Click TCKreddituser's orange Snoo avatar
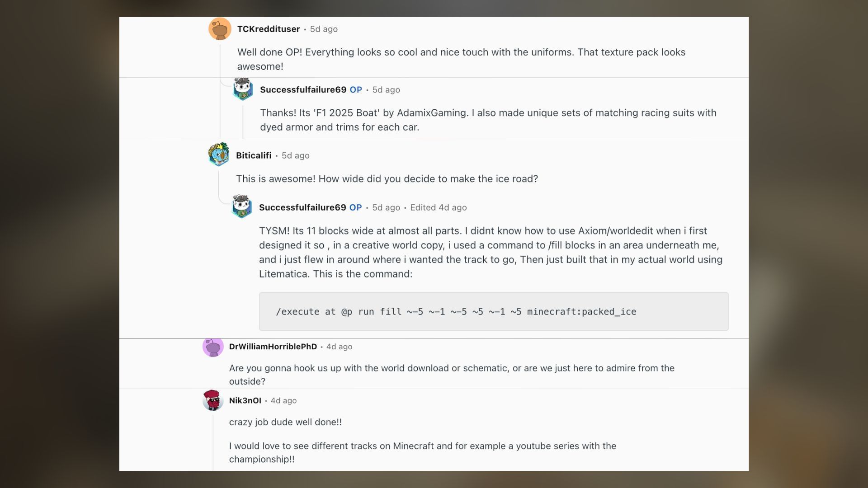Viewport: 868px width, 488px height. pyautogui.click(x=219, y=28)
